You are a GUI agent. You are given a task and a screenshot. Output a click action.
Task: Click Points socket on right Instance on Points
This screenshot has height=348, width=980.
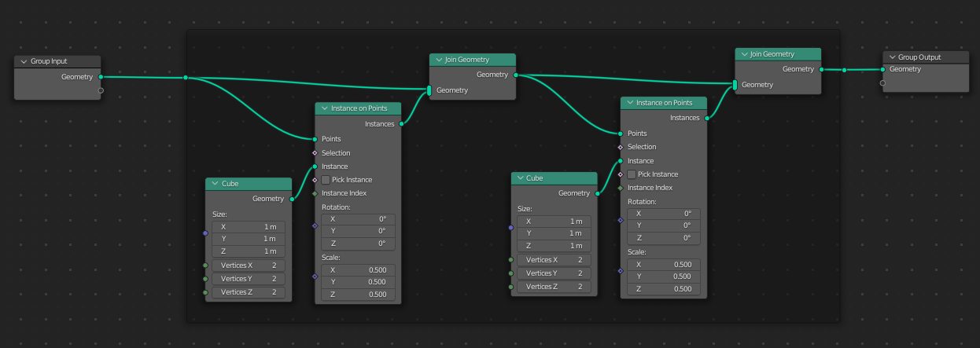620,134
